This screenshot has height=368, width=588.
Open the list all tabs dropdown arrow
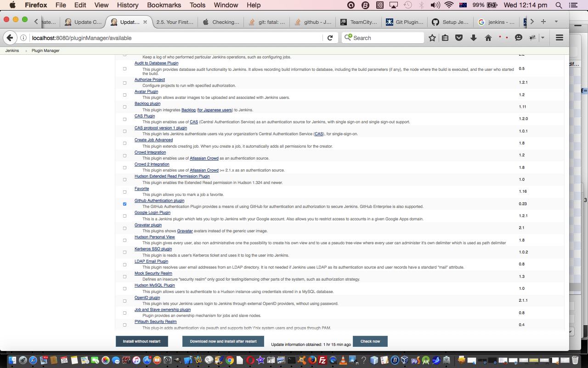(x=556, y=22)
